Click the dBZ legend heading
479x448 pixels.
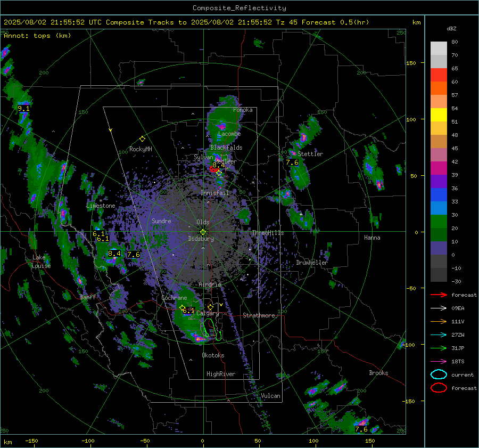[x=451, y=28]
